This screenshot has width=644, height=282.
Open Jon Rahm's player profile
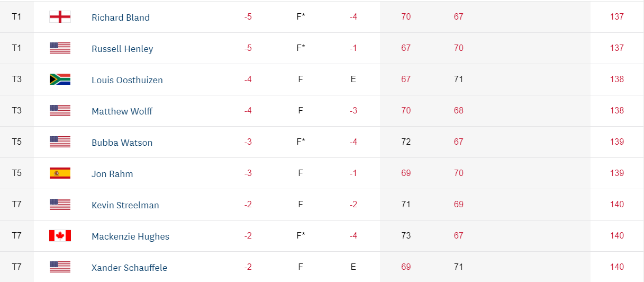112,174
